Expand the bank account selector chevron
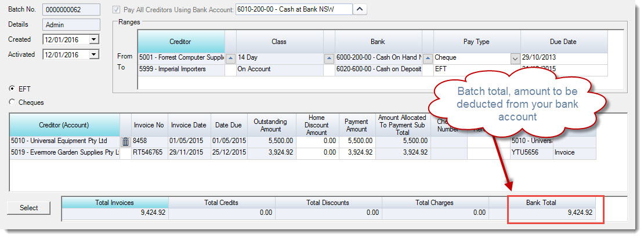The width and height of the screenshot is (644, 238). point(360,9)
